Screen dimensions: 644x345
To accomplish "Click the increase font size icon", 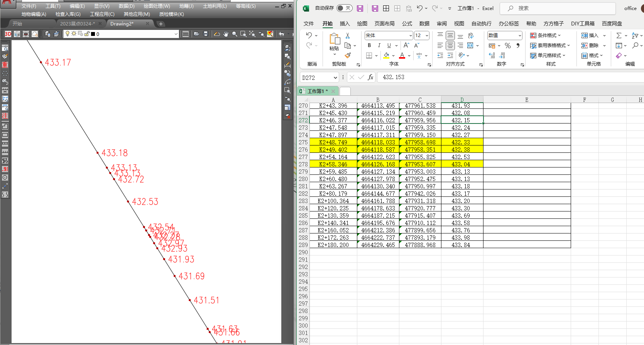I will 406,46.
